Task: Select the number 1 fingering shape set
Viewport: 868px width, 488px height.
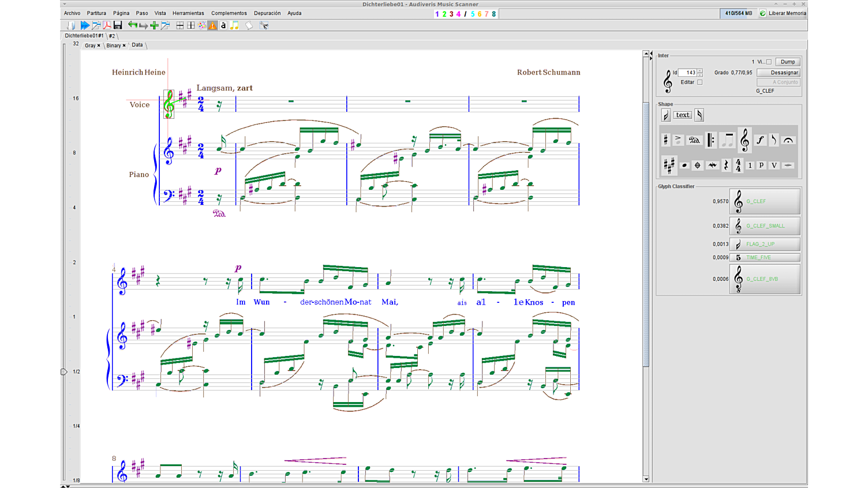Action: [x=750, y=166]
